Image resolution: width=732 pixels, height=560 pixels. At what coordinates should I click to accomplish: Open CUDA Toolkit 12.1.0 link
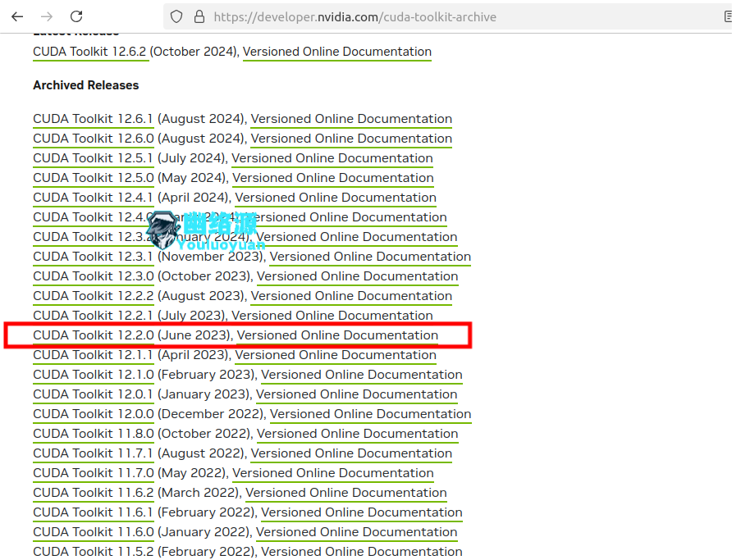coord(94,375)
